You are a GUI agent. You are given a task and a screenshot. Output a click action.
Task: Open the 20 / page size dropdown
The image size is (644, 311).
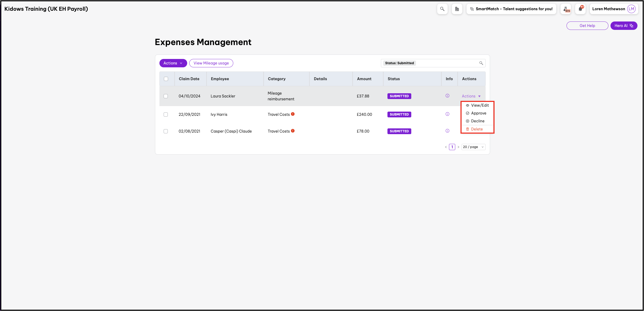pyautogui.click(x=473, y=147)
